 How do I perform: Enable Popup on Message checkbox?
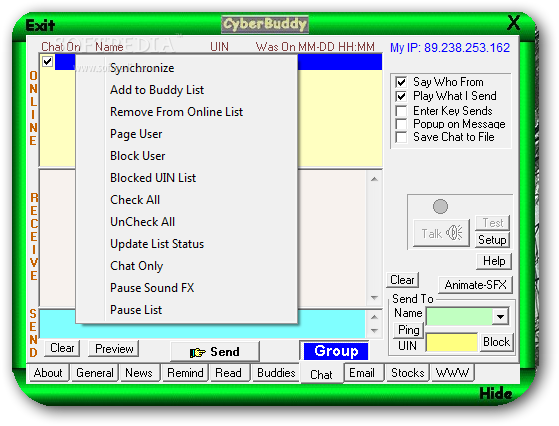pos(401,124)
